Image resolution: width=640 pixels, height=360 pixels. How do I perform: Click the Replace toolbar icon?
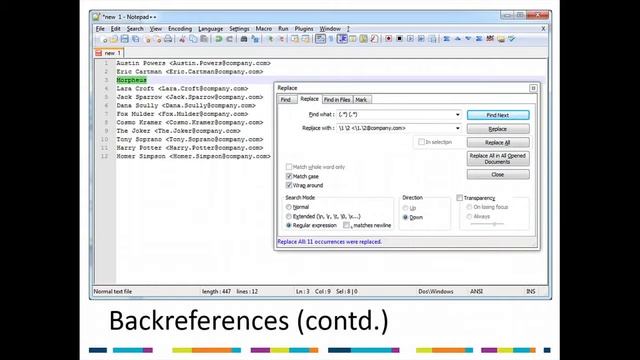point(255,39)
